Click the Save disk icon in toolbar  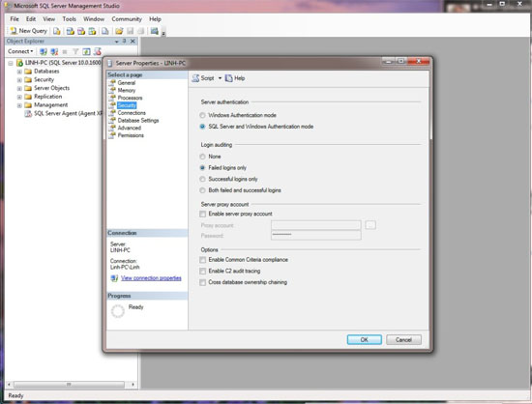click(x=130, y=31)
